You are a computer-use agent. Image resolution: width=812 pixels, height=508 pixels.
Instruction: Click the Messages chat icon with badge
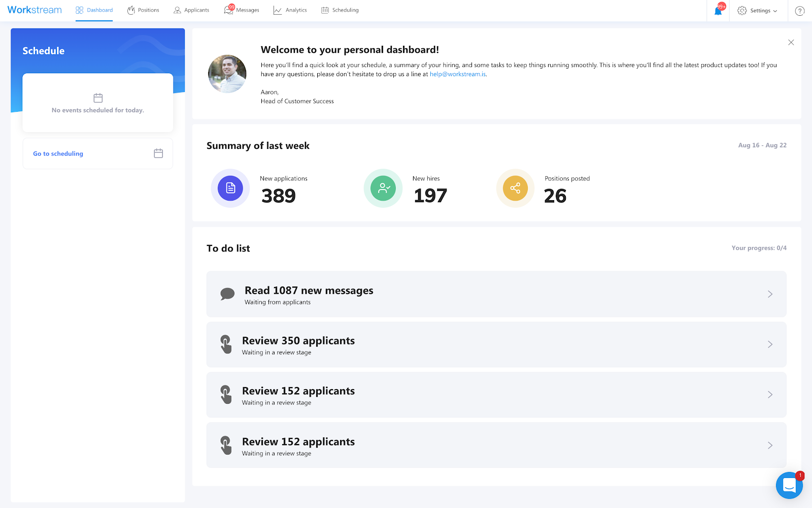tap(229, 10)
